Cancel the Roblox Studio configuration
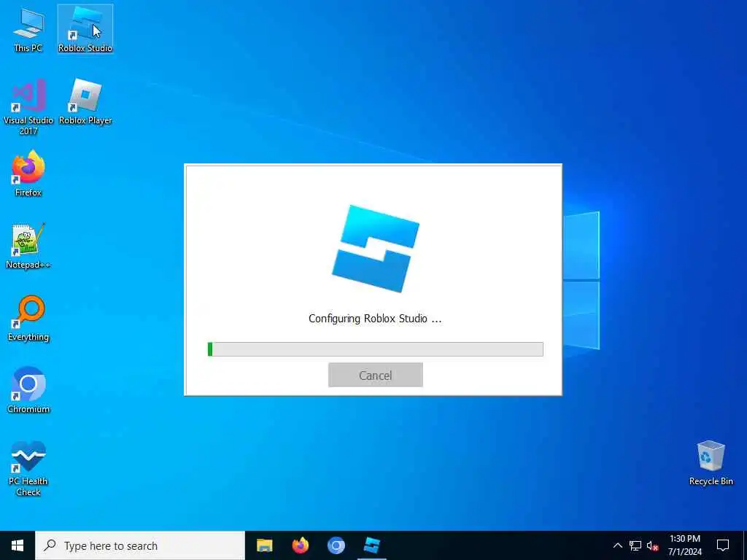This screenshot has height=560, width=747. tap(376, 375)
